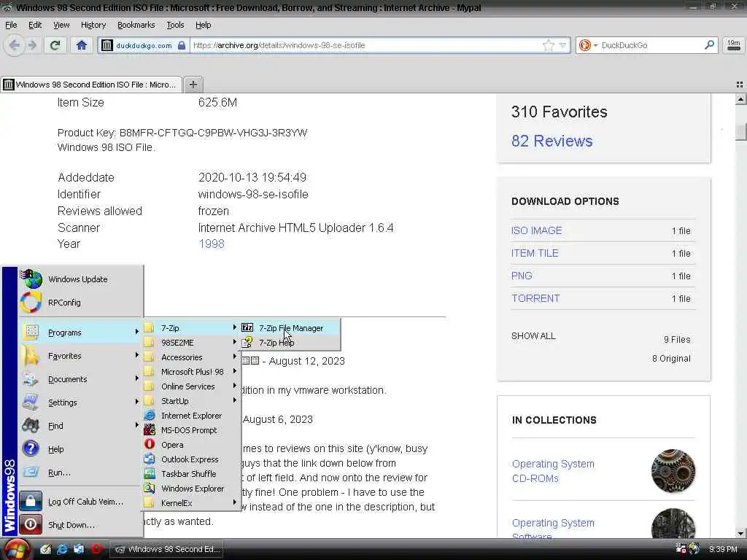Image resolution: width=747 pixels, height=560 pixels.
Task: Click the archive.org URL address field
Action: pyautogui.click(x=365, y=45)
